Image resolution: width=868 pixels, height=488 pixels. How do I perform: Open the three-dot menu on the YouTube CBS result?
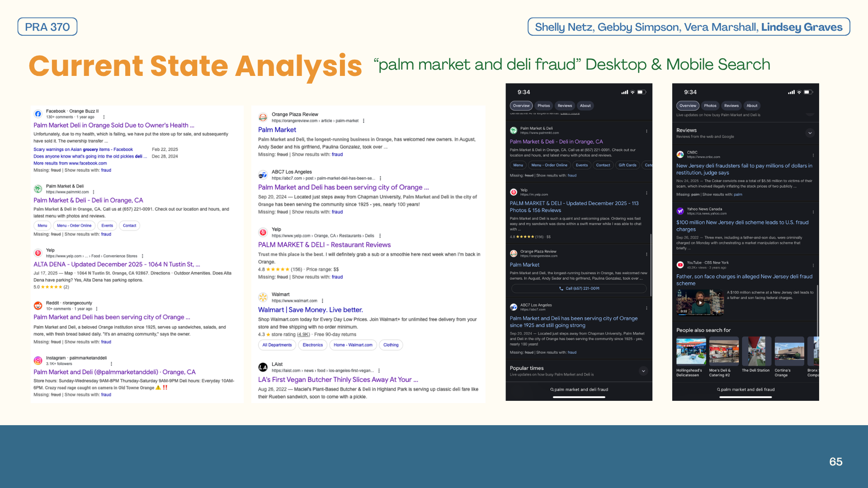(813, 266)
